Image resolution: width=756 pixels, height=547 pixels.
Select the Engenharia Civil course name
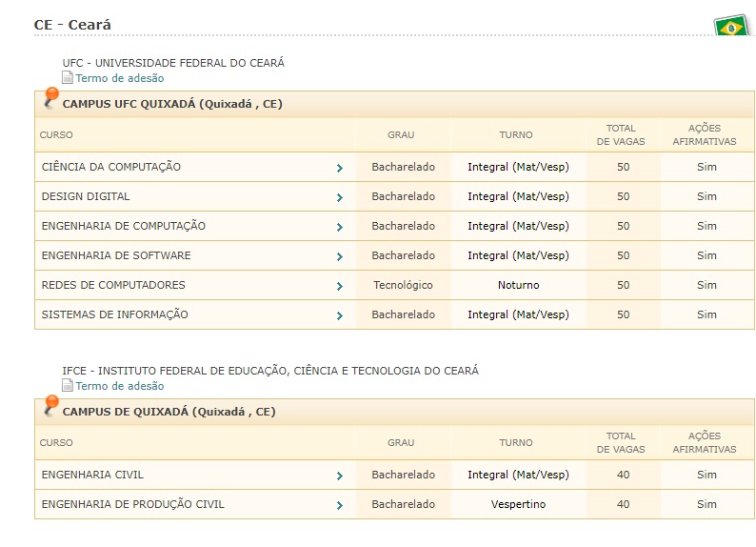[92, 475]
